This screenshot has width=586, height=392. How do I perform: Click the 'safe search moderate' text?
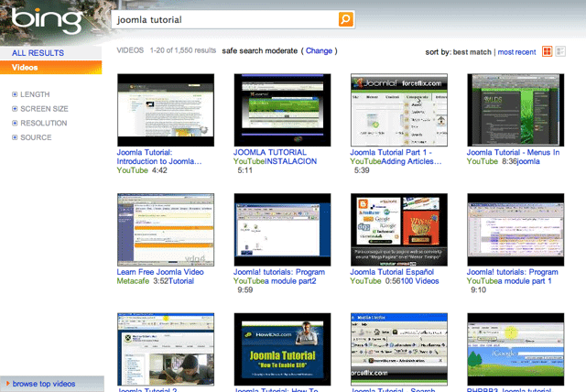(x=260, y=50)
